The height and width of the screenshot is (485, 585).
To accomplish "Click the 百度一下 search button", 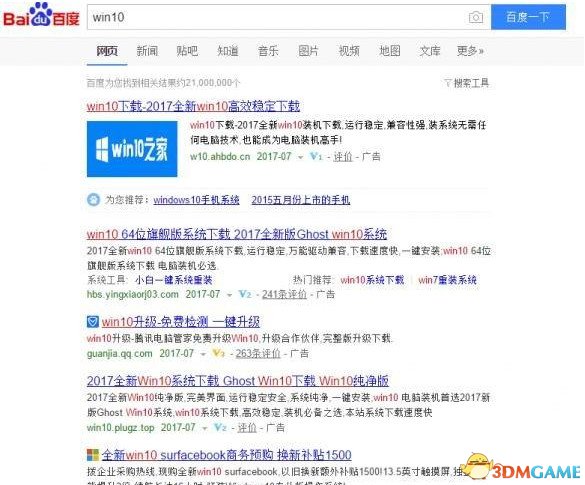I will (528, 17).
